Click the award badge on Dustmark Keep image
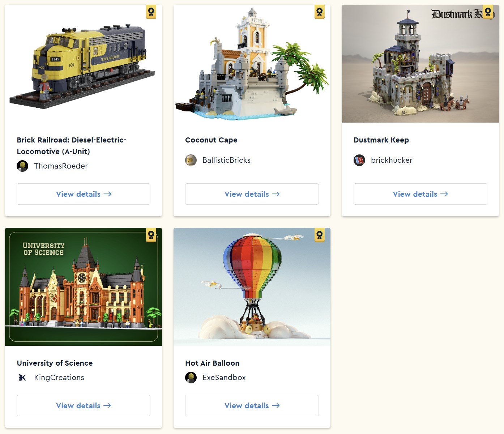Screen dimensions: 504x434 tap(488, 12)
